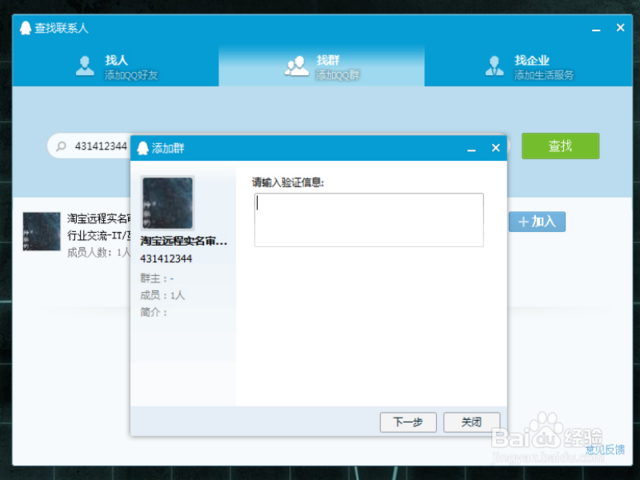
Task: Click the magnifier icon in search field
Action: pos(61,146)
